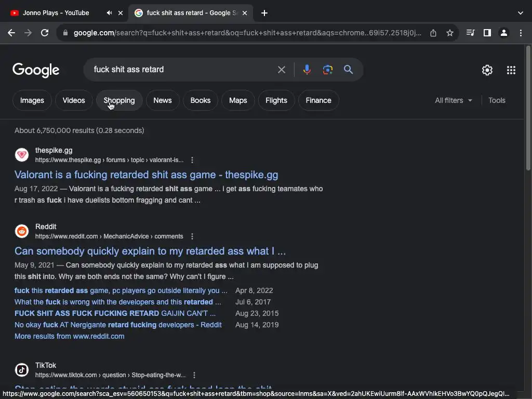Open a new browser tab
532x399 pixels.
pyautogui.click(x=264, y=13)
